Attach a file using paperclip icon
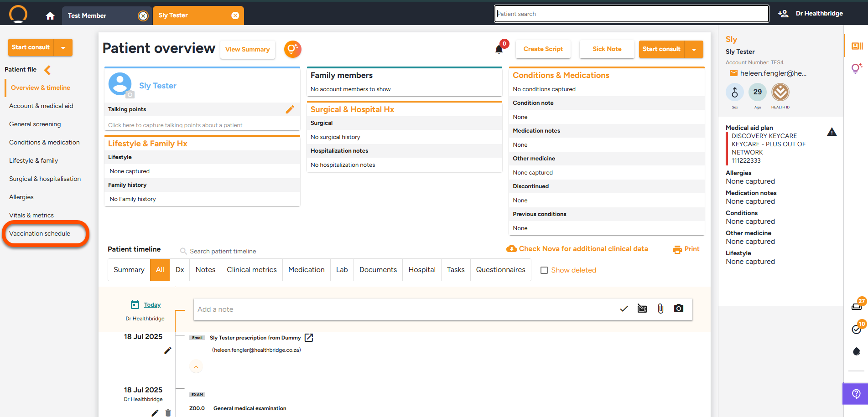 (x=660, y=309)
